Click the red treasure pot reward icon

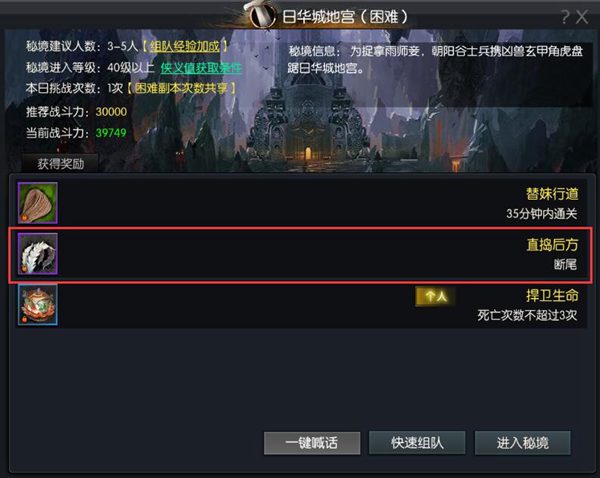38,305
